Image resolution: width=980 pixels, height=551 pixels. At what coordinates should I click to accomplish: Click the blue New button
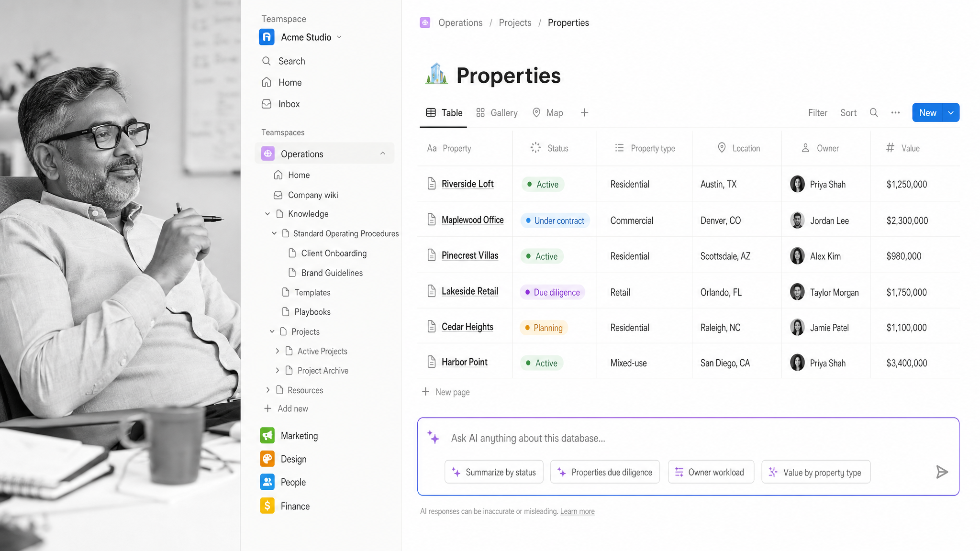(927, 113)
